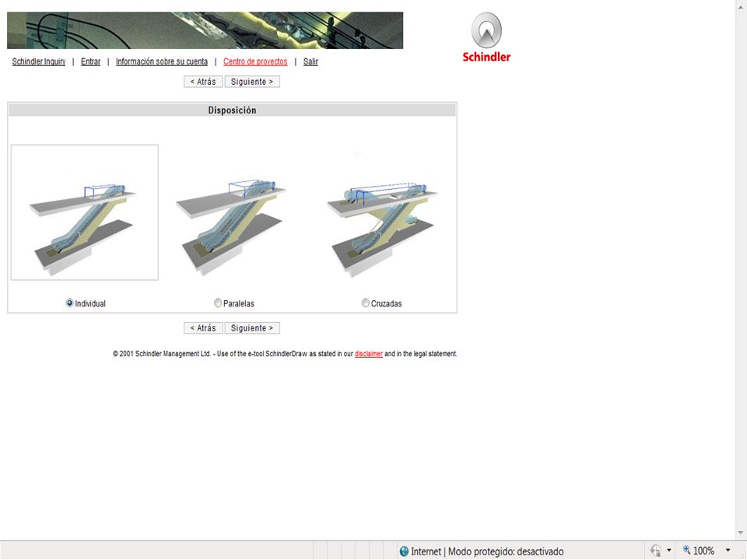Click the vertical scrollbar down arrow
The width and height of the screenshot is (747, 560).
pos(742,533)
